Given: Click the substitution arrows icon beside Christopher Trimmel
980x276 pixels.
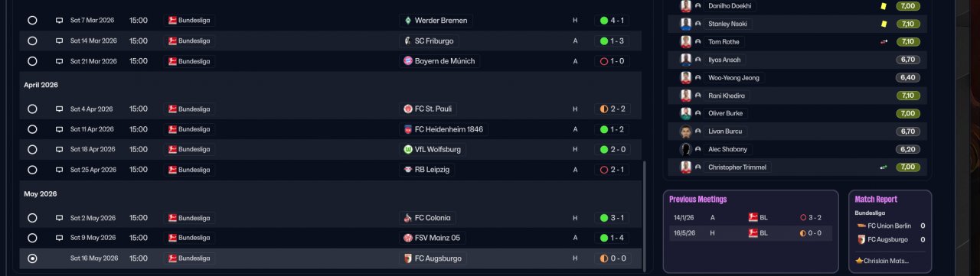Looking at the screenshot, I should [884, 167].
